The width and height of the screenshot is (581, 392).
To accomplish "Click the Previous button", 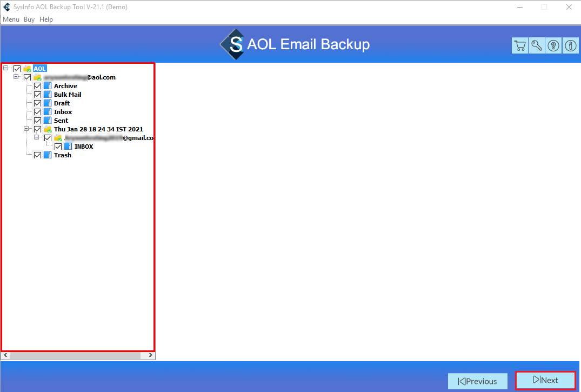I will pyautogui.click(x=478, y=381).
